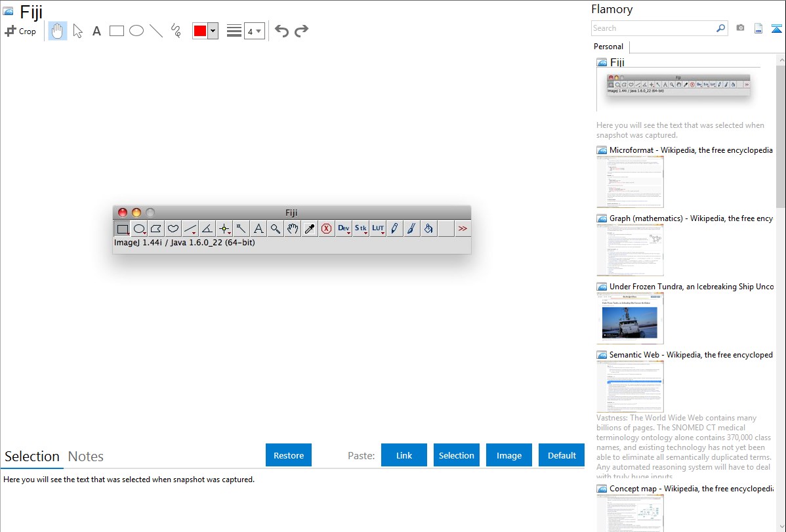This screenshot has width=786, height=532.
Task: Click the Fiji title snapshot icon at top left
Action: click(8, 11)
